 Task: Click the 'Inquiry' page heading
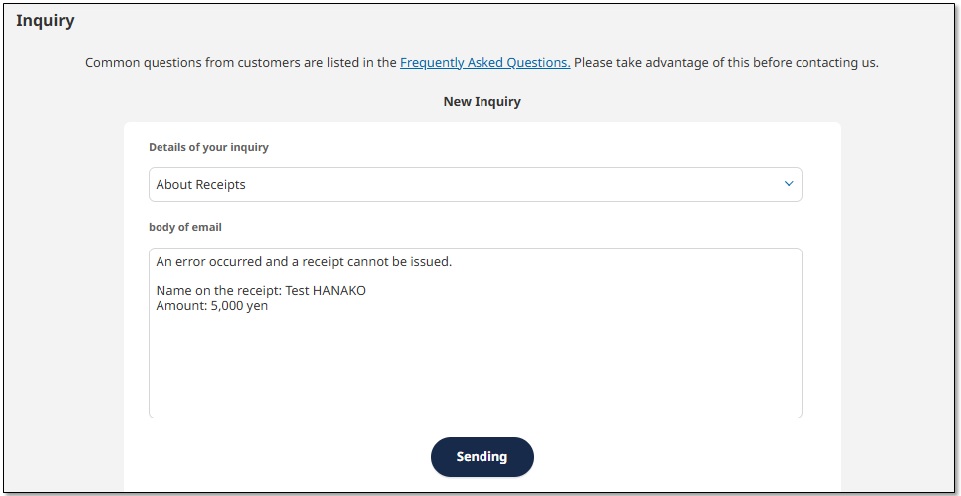[x=45, y=20]
